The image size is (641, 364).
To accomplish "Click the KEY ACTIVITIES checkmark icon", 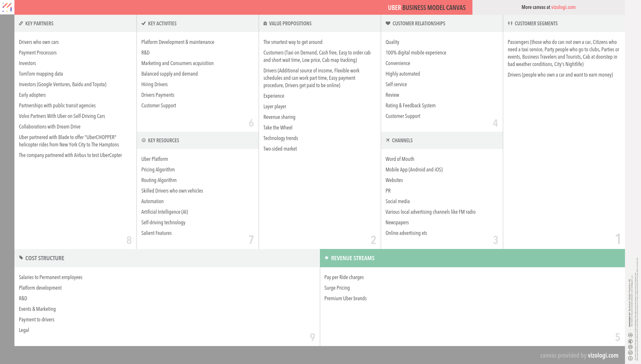I will [x=143, y=23].
